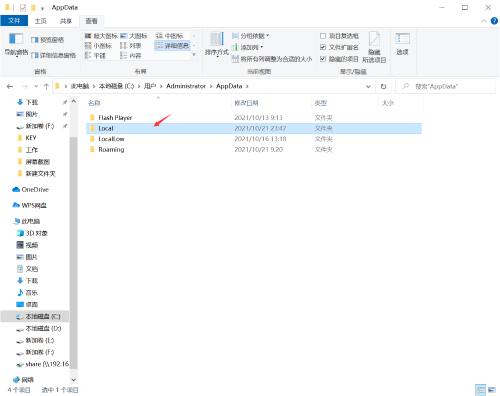500x396 pixels.
Task: Go forward in navigation history
Action: (x=25, y=86)
